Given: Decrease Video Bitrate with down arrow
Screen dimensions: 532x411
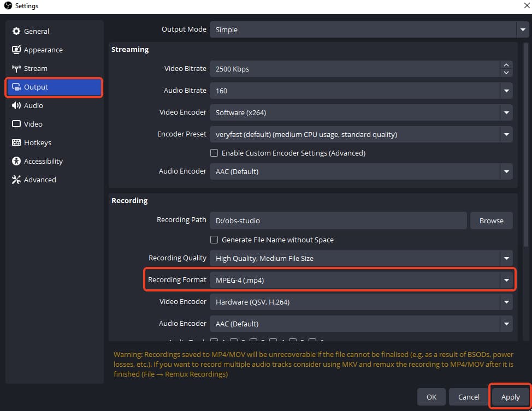Looking at the screenshot, I should click(506, 73).
